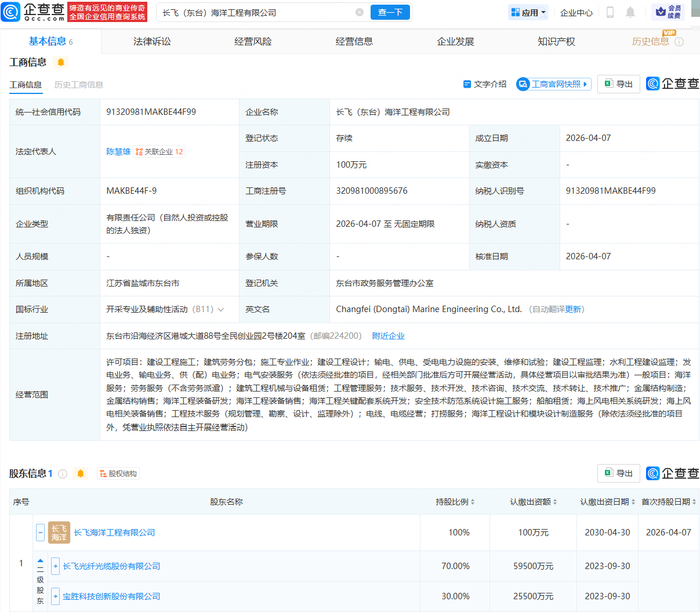Toggle monitoring bell beside 工商信息 heading
The height and width of the screenshot is (612, 700).
coord(61,62)
